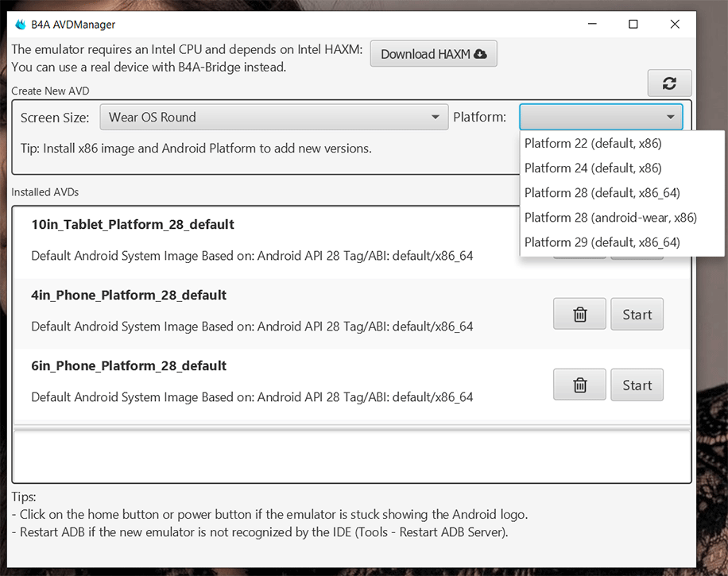The height and width of the screenshot is (576, 728).
Task: Open the Screen Size dropdown
Action: (274, 117)
